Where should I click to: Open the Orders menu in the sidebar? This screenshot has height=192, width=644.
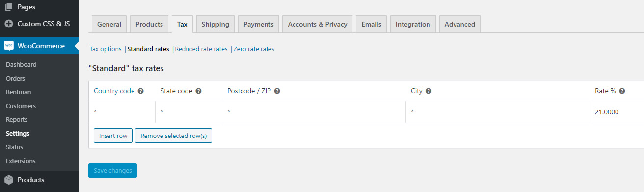[15, 78]
